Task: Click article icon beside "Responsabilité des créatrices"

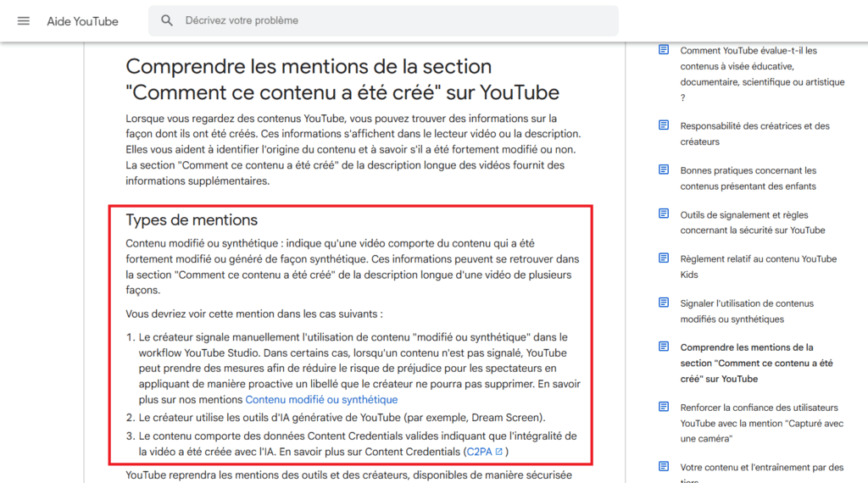Action: click(x=664, y=125)
